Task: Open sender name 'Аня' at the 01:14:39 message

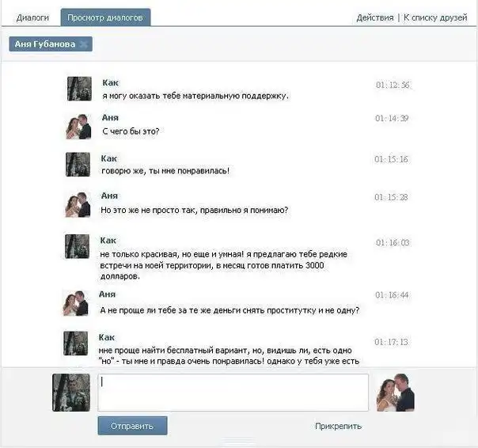Action: (111, 118)
